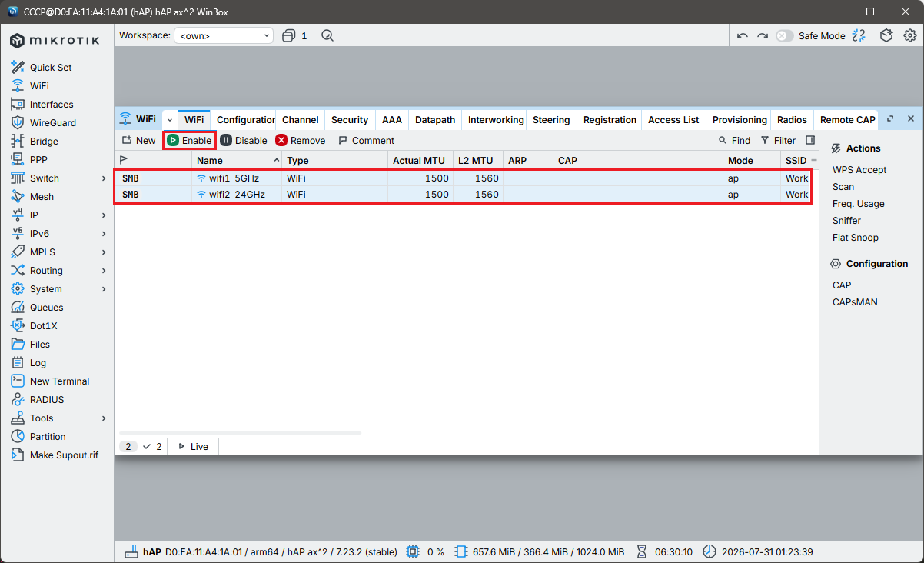
Task: Open WiFi panel title dropdown arrow
Action: pos(170,120)
